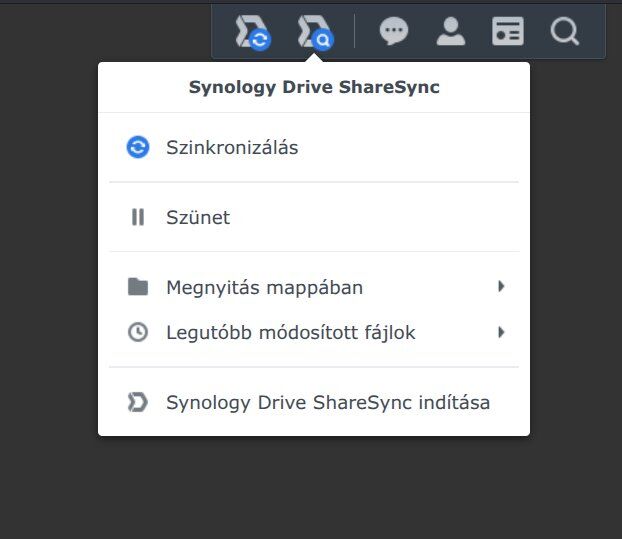Image resolution: width=622 pixels, height=539 pixels.
Task: Open the chat notifications icon
Action: [394, 32]
